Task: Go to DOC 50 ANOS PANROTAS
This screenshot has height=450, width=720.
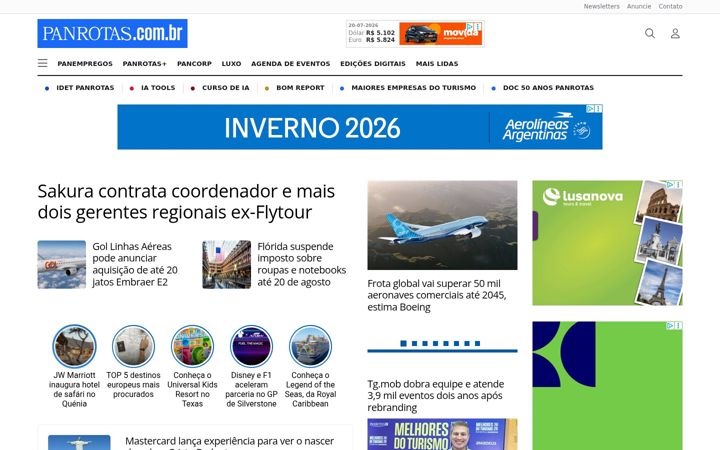Action: pyautogui.click(x=548, y=88)
